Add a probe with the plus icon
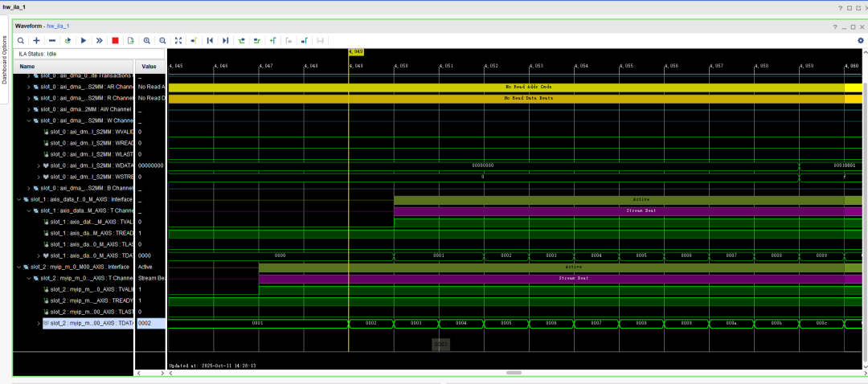 click(x=36, y=40)
